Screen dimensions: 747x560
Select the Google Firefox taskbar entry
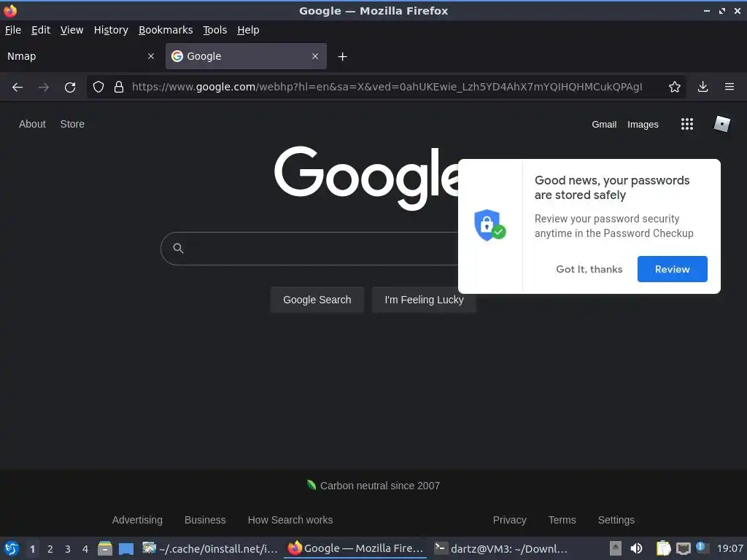[355, 548]
